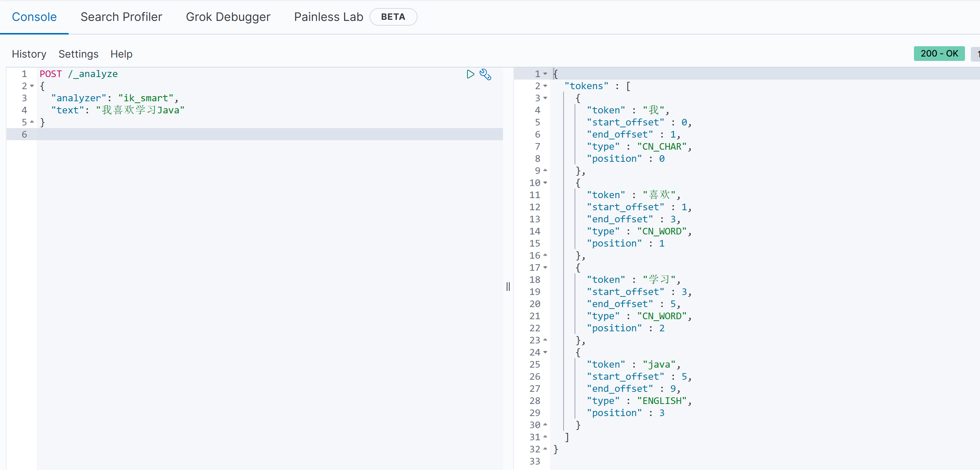
Task: Fold the java token object at line 24
Action: pyautogui.click(x=545, y=352)
